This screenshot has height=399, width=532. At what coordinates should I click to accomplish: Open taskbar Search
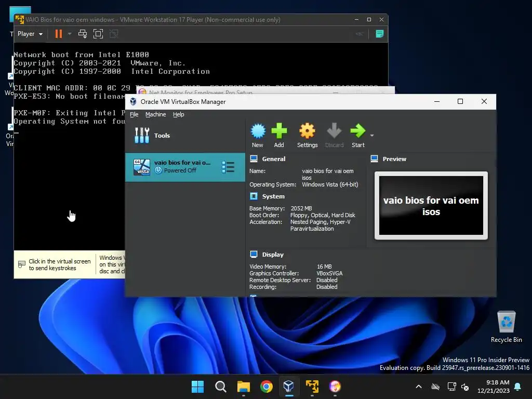click(x=220, y=387)
